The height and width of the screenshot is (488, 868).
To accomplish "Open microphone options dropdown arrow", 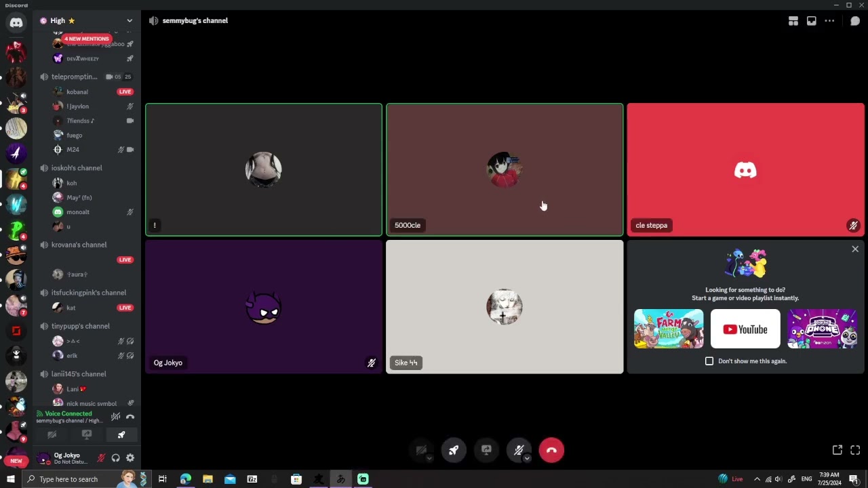I will pyautogui.click(x=527, y=458).
